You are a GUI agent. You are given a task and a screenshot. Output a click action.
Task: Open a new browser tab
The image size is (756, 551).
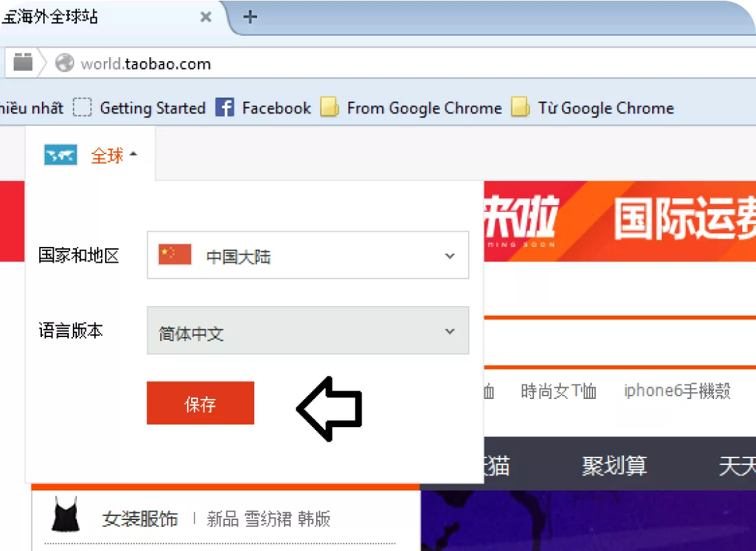point(250,17)
